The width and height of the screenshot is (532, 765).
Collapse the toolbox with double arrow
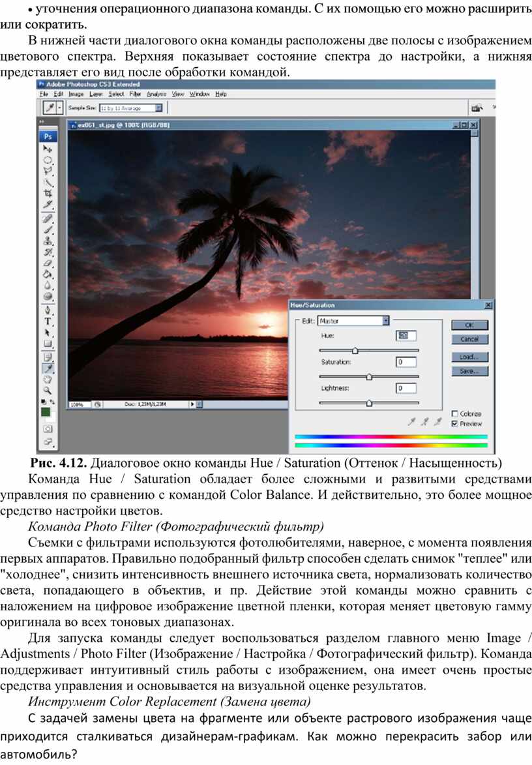(x=42, y=121)
